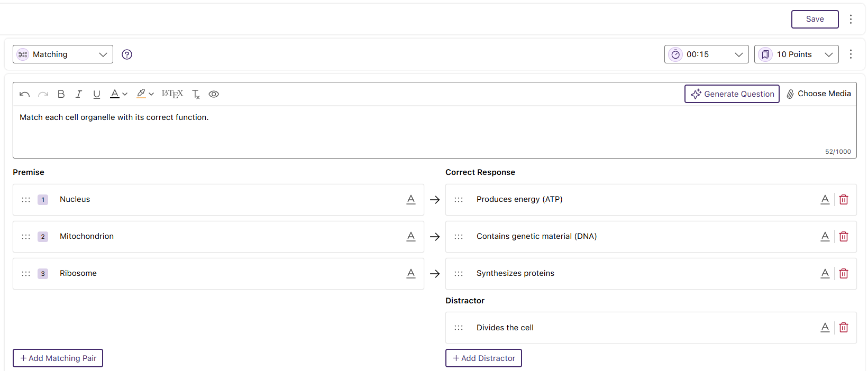This screenshot has width=868, height=371.
Task: Click the Divides the cell distractor field
Action: tap(651, 328)
